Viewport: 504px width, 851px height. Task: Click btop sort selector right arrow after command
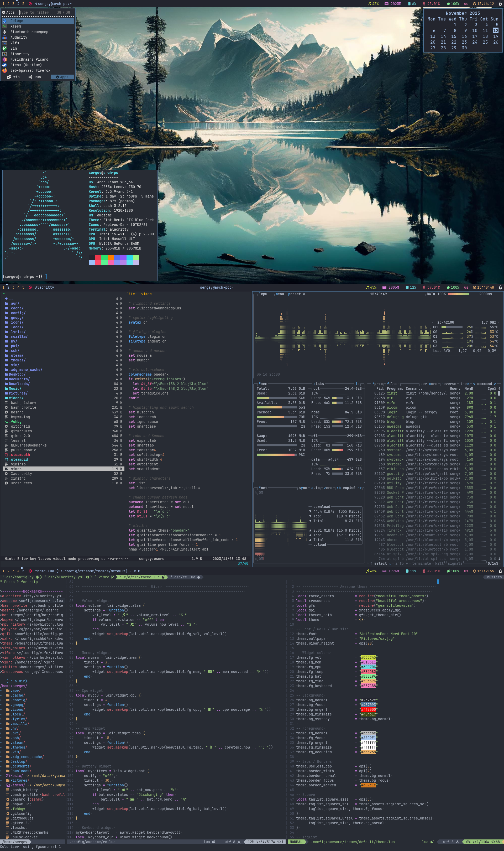coord(495,384)
